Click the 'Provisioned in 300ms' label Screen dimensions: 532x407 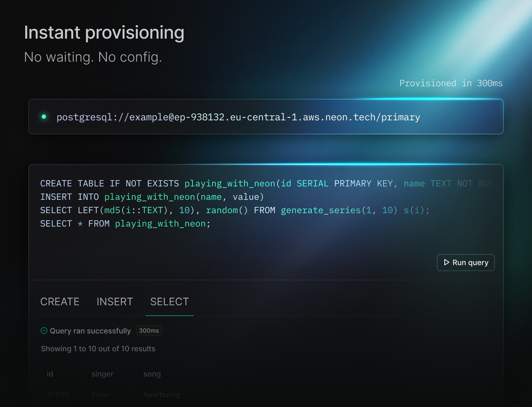click(x=451, y=83)
